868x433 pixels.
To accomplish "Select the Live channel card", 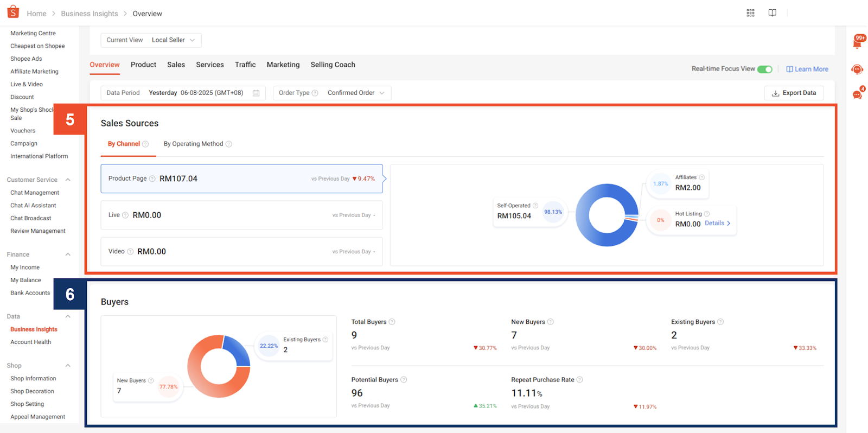I will point(241,215).
